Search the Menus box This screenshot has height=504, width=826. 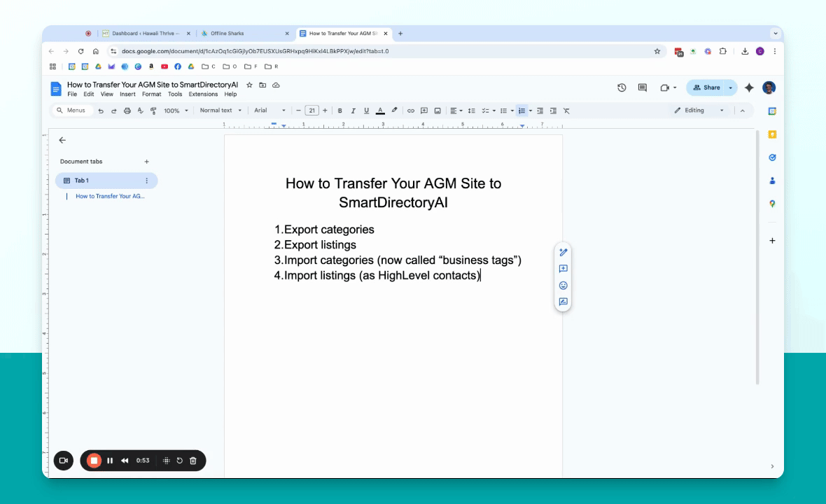(x=72, y=111)
